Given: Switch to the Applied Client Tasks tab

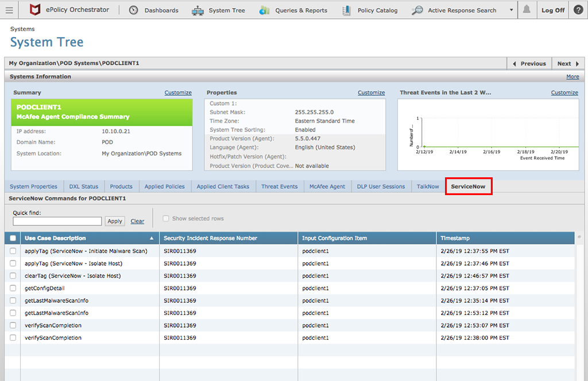Looking at the screenshot, I should click(223, 186).
